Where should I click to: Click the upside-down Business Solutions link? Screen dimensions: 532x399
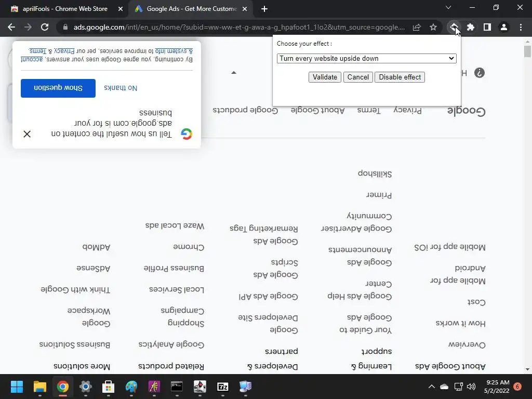click(75, 344)
